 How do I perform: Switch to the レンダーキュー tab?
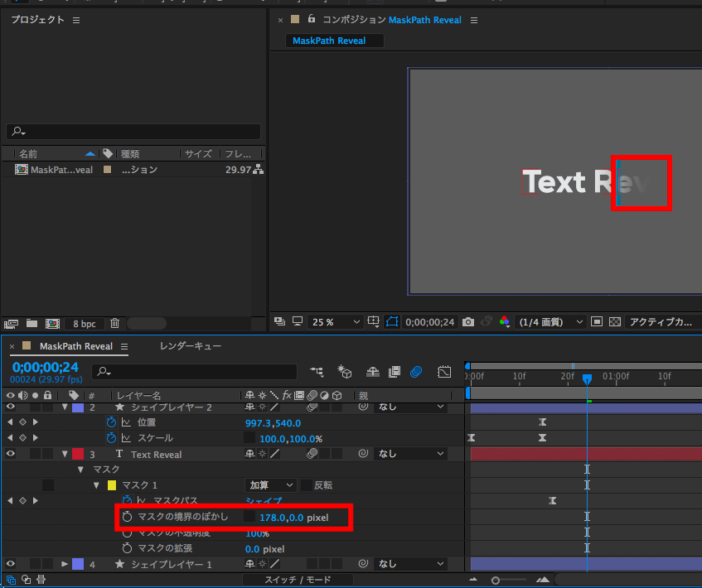click(x=191, y=346)
